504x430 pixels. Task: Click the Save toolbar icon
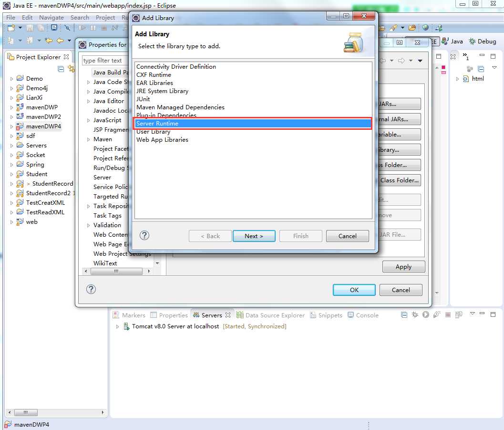point(30,28)
